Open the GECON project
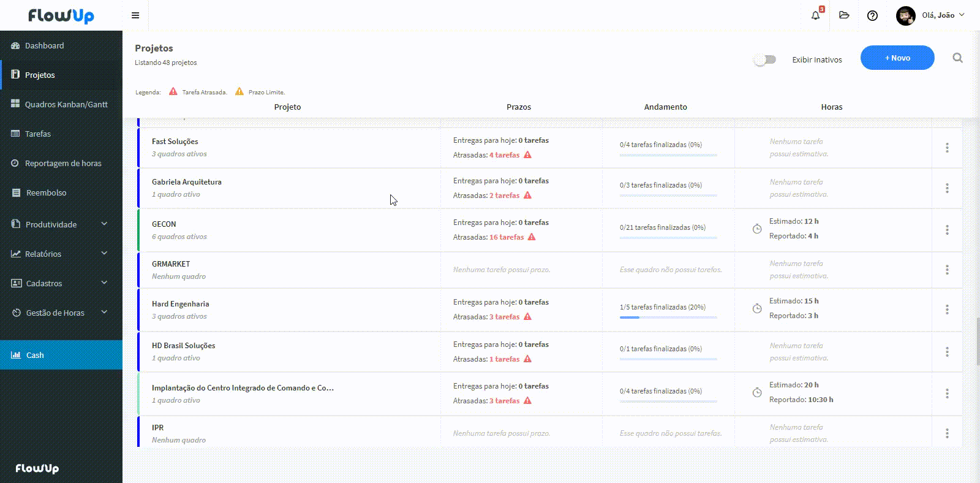This screenshot has width=980, height=483. tap(164, 224)
